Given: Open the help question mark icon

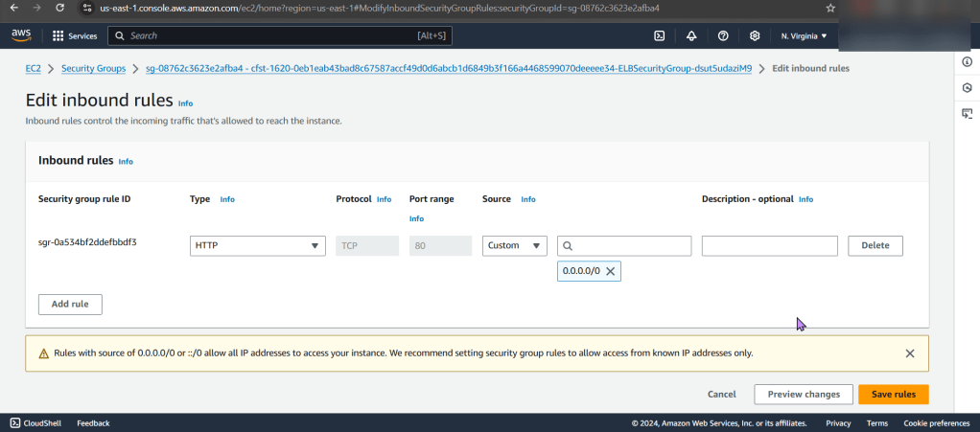Looking at the screenshot, I should pyautogui.click(x=723, y=35).
